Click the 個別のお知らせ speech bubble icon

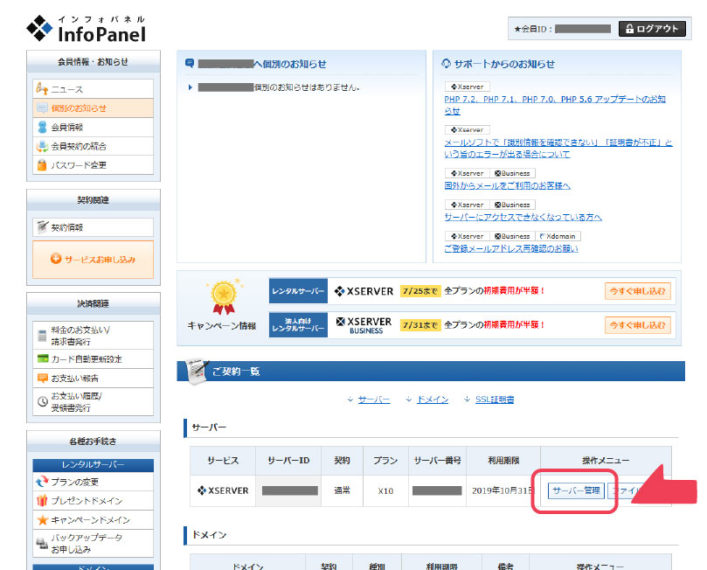[190, 63]
